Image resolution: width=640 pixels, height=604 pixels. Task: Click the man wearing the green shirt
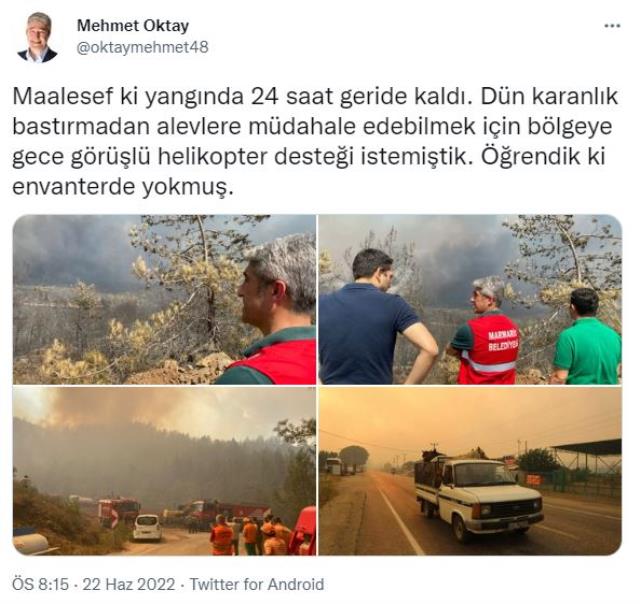pos(587,336)
